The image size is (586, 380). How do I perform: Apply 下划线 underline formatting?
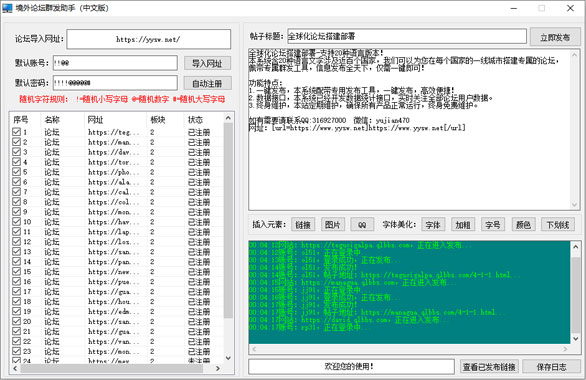[x=558, y=225]
